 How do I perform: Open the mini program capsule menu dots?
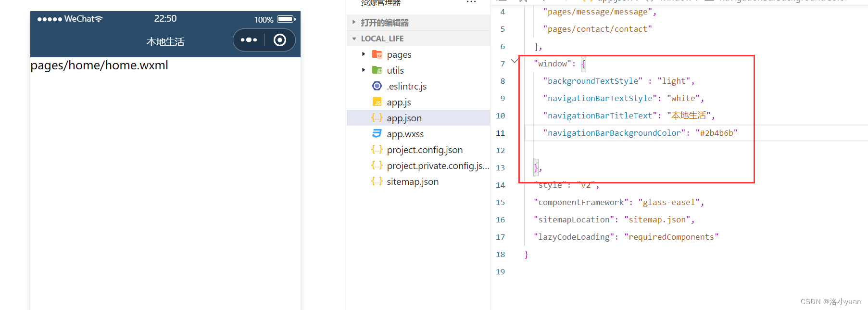[x=249, y=40]
